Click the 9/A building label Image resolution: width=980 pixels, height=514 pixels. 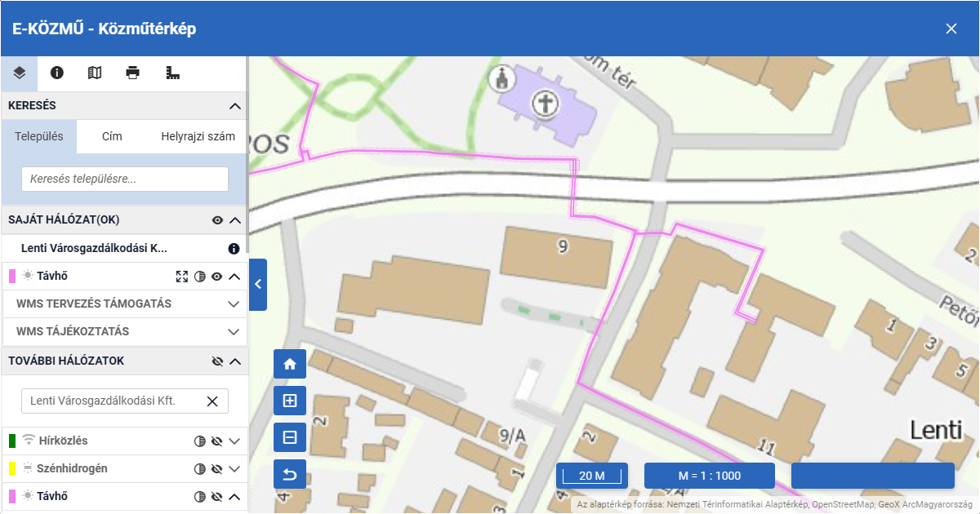(511, 437)
